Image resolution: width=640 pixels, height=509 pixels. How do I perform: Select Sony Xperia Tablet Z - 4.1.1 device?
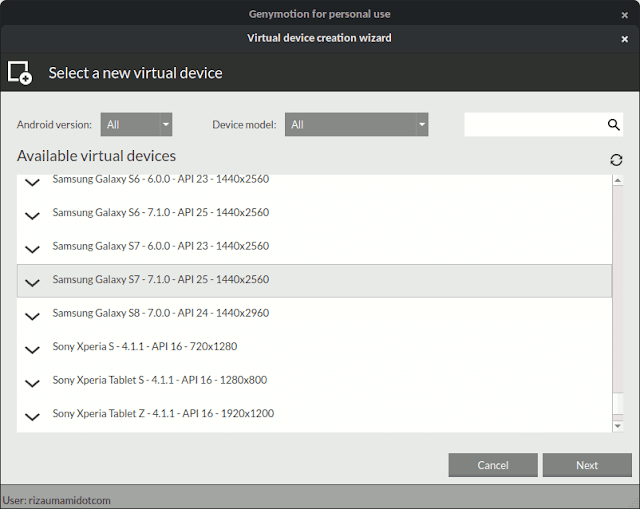(314, 414)
